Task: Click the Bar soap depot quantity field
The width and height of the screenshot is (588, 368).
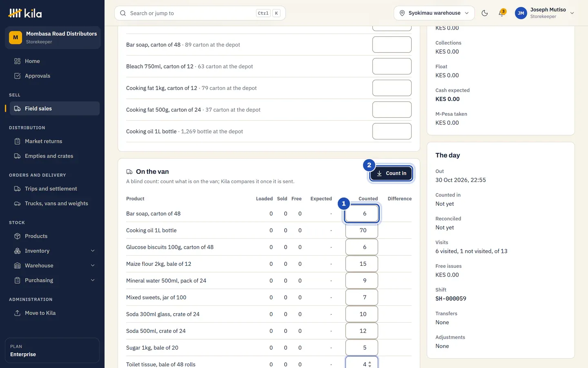Action: click(x=392, y=45)
